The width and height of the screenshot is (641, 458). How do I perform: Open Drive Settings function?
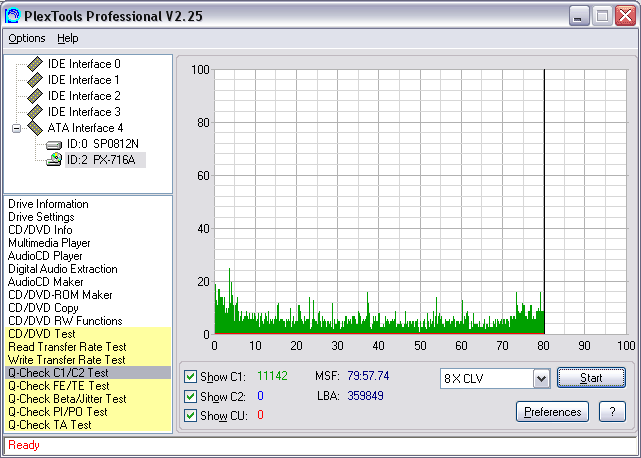[41, 217]
